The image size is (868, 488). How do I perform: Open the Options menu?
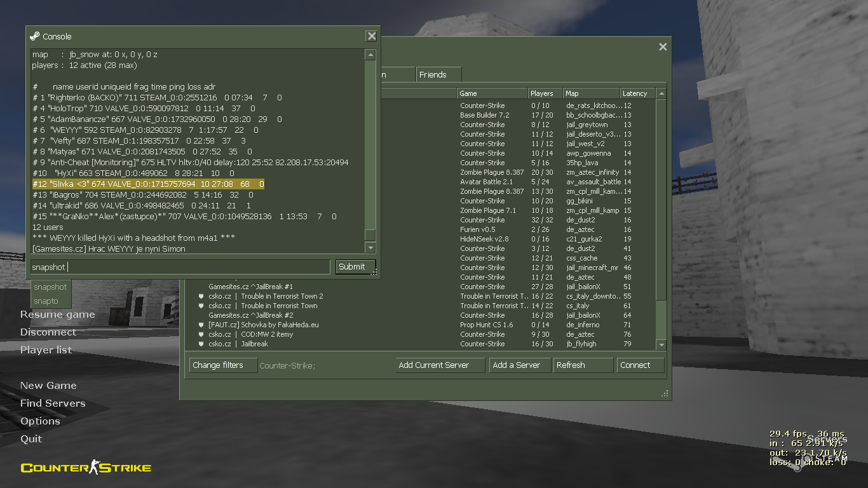coord(40,421)
